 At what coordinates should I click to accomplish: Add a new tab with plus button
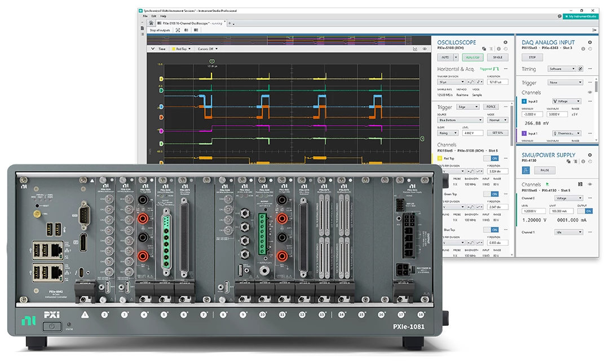[x=230, y=23]
